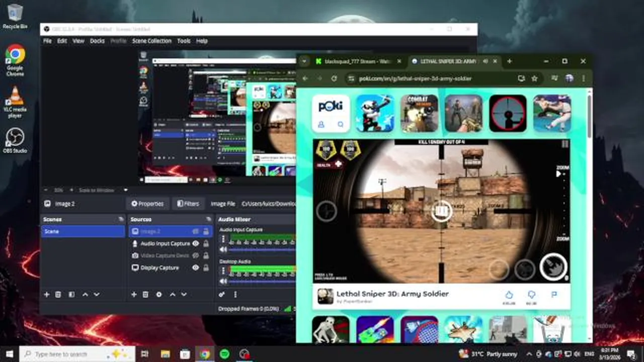Screen dimensions: 644x362
Task: Tap the large fire button in game
Action: coord(553,267)
